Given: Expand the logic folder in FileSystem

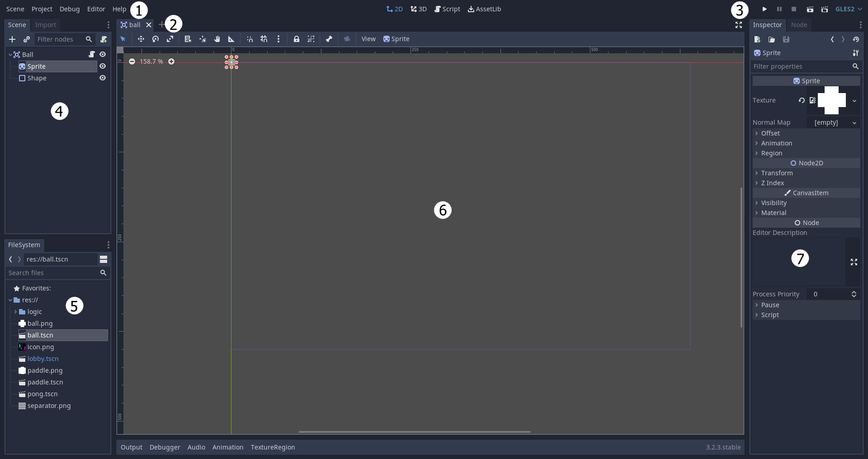Looking at the screenshot, I should tap(15, 312).
